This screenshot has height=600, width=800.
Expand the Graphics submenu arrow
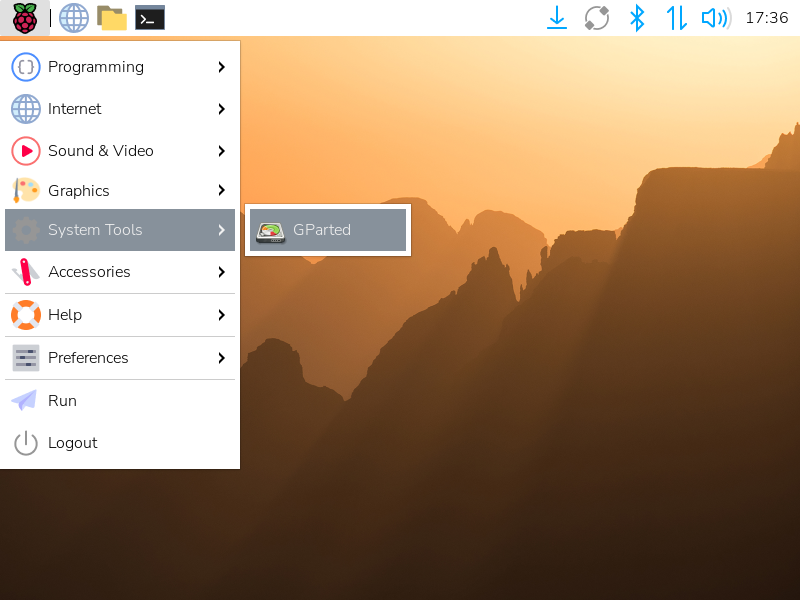221,191
